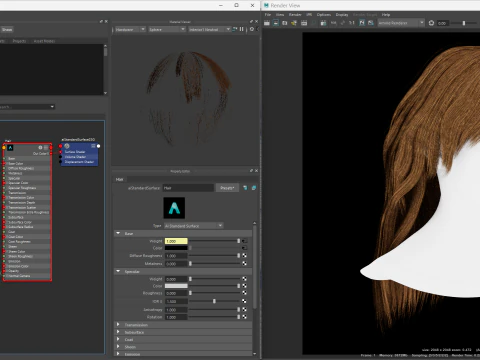Click Displacement Shader row on shading group node
This screenshot has width=480, height=360.
tap(79, 162)
